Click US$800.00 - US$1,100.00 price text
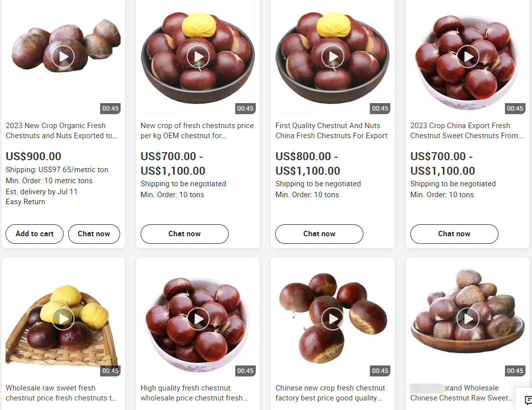 click(x=308, y=164)
